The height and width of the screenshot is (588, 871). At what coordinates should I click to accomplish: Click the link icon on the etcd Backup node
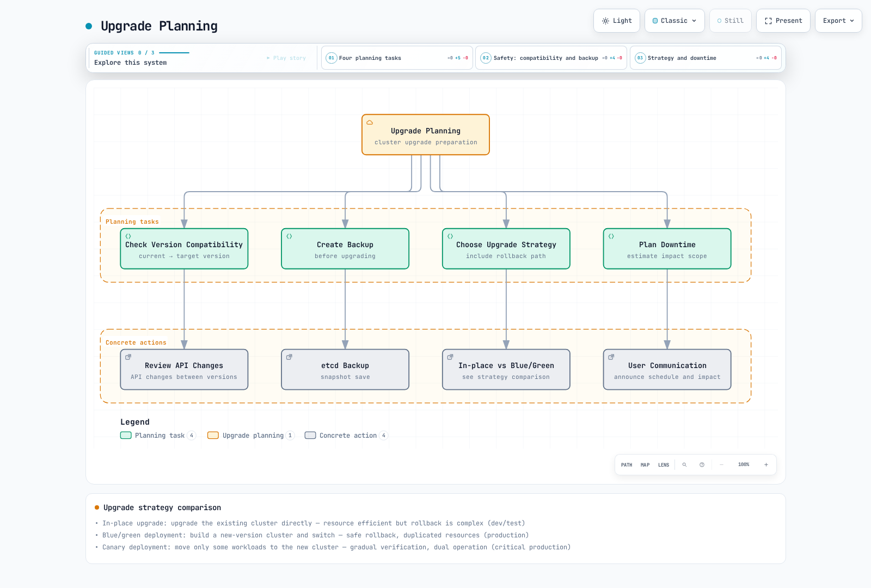pyautogui.click(x=290, y=357)
